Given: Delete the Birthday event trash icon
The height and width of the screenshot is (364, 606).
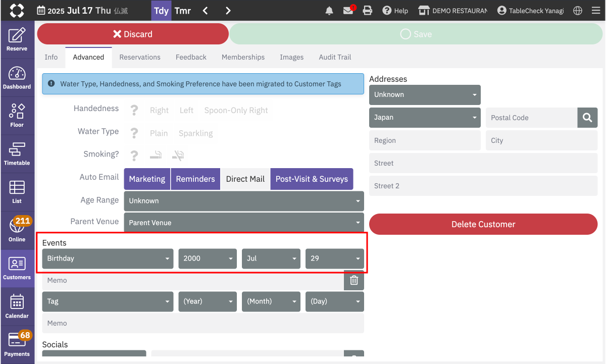Looking at the screenshot, I should pyautogui.click(x=354, y=280).
